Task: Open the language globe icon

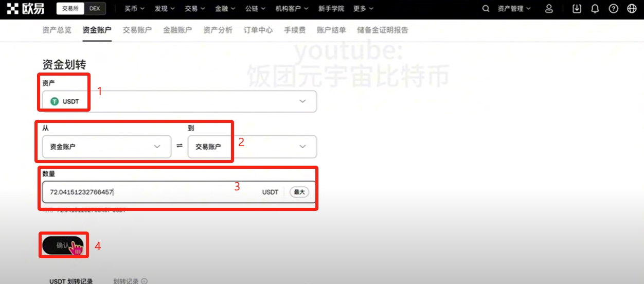Action: [632, 9]
